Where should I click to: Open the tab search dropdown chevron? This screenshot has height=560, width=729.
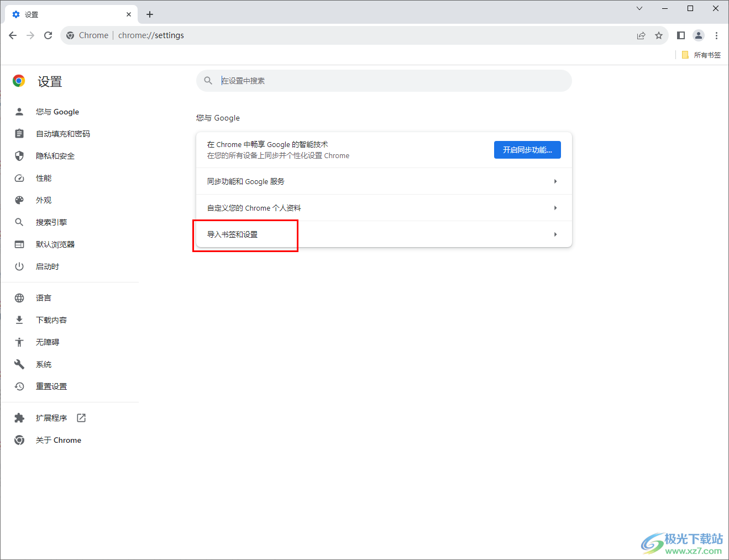pos(639,8)
